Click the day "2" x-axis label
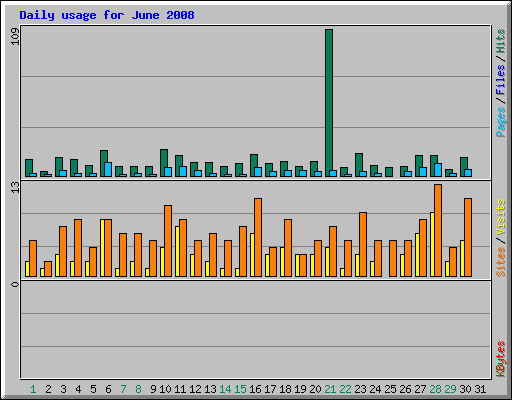This screenshot has width=512, height=400. click(x=48, y=389)
